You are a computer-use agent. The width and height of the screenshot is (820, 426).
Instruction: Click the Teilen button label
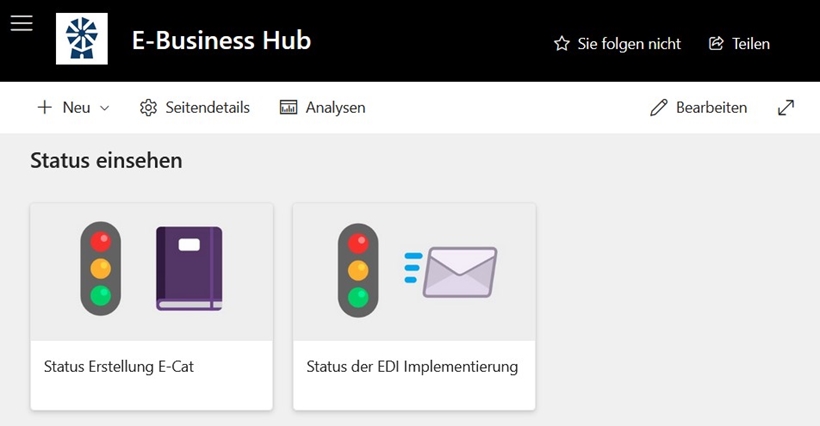tap(750, 44)
